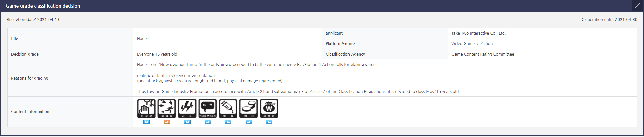This screenshot has width=644, height=137.
Task: Close the game grade classification dialog
Action: point(638,6)
